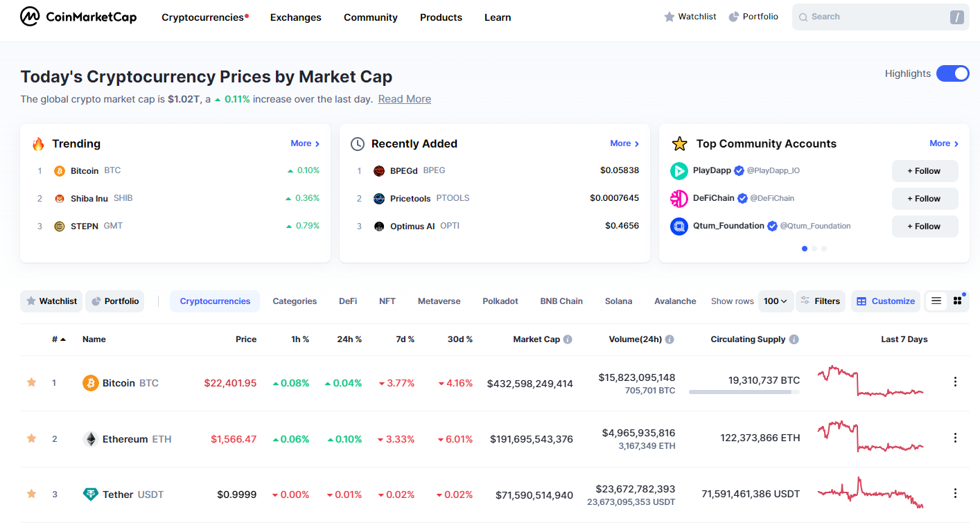
Task: Open Portfolio from the top header
Action: pyautogui.click(x=753, y=17)
